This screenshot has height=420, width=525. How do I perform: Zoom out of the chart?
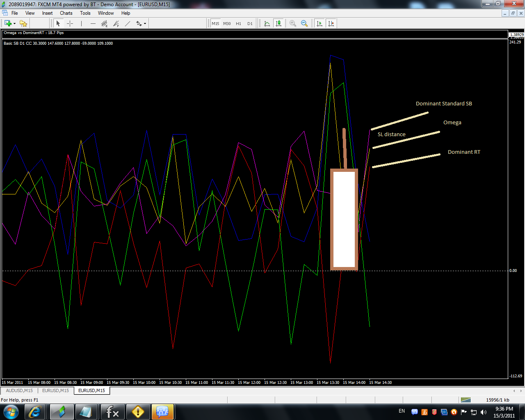(x=304, y=23)
